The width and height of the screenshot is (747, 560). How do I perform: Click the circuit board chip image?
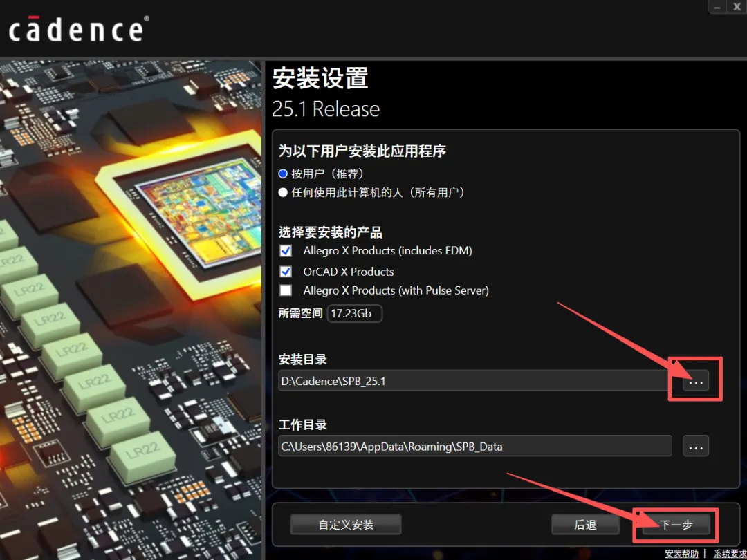pos(131,310)
